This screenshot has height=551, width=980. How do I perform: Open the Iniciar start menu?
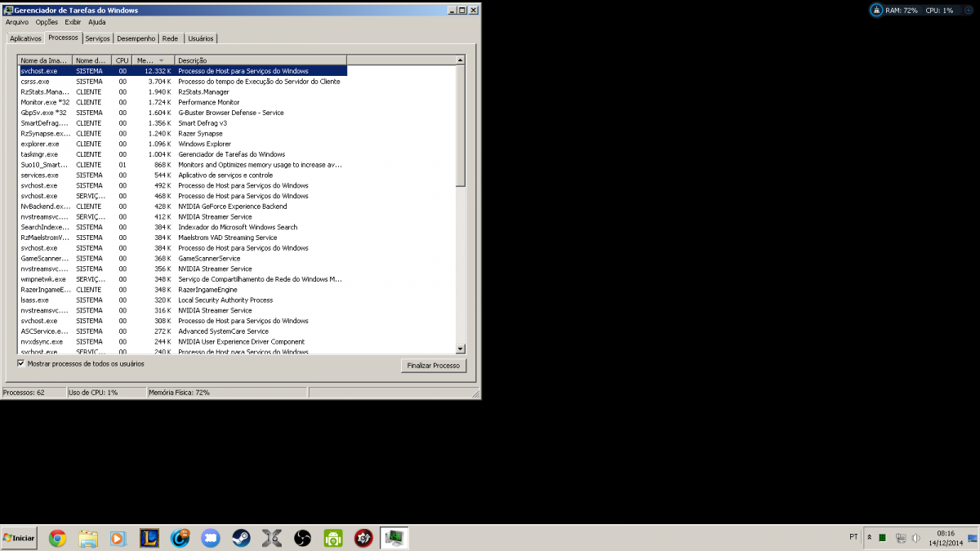(20, 538)
